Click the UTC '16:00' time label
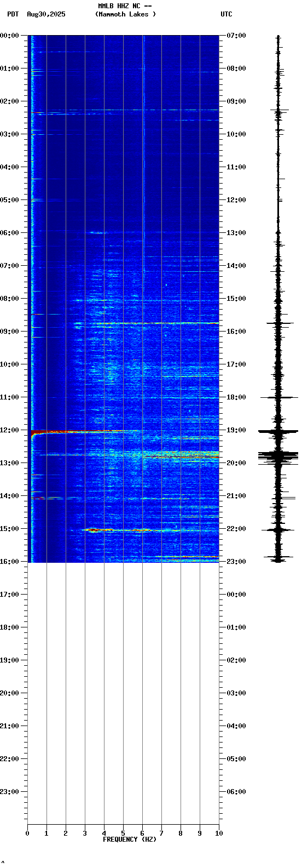302x868 pixels. tap(236, 332)
